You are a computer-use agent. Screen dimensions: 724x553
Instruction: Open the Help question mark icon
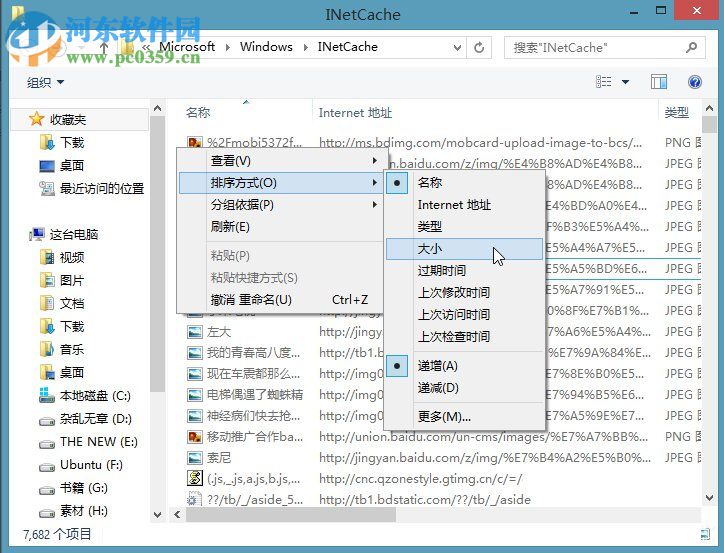694,82
